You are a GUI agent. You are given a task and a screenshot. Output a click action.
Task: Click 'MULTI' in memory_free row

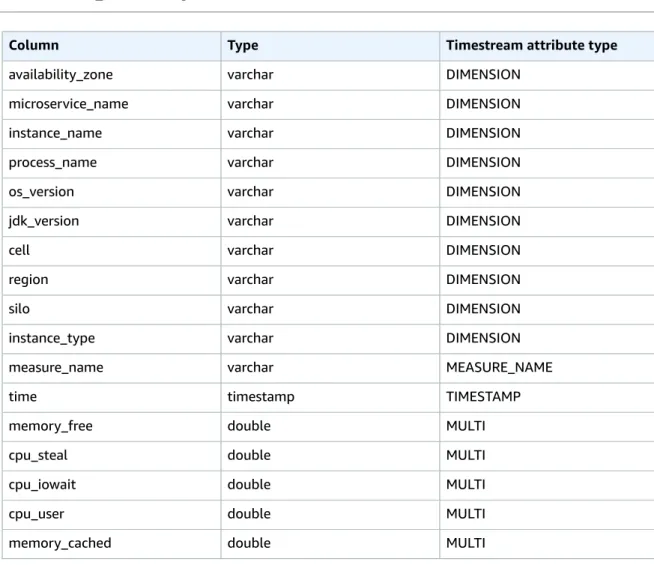click(x=465, y=426)
